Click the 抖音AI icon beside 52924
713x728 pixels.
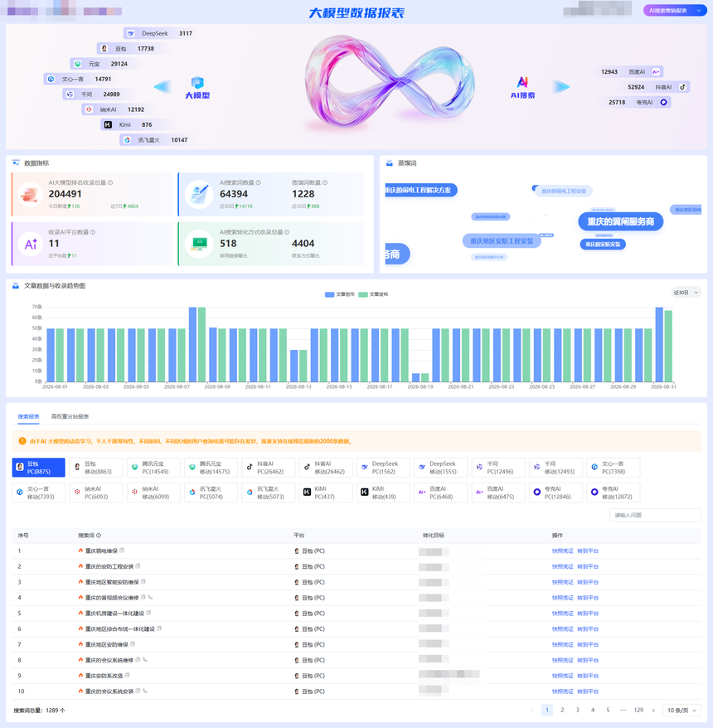[x=682, y=87]
